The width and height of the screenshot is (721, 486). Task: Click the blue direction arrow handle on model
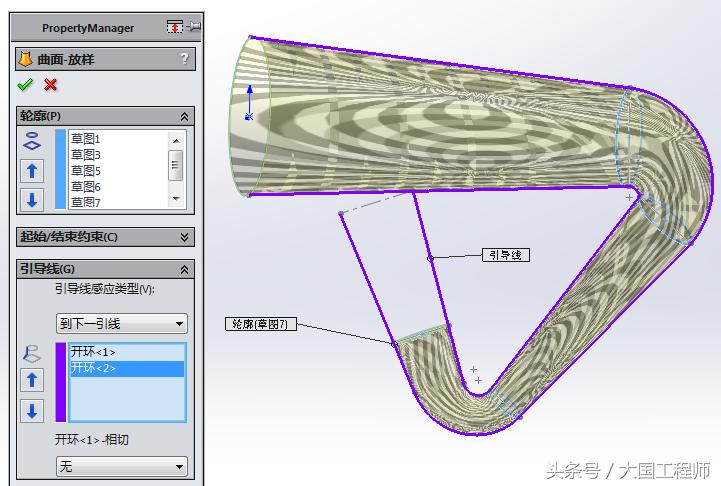coord(250,102)
